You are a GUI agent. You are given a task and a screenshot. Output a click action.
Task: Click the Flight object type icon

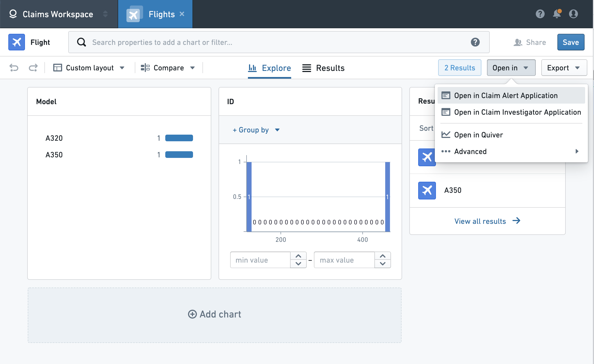17,42
